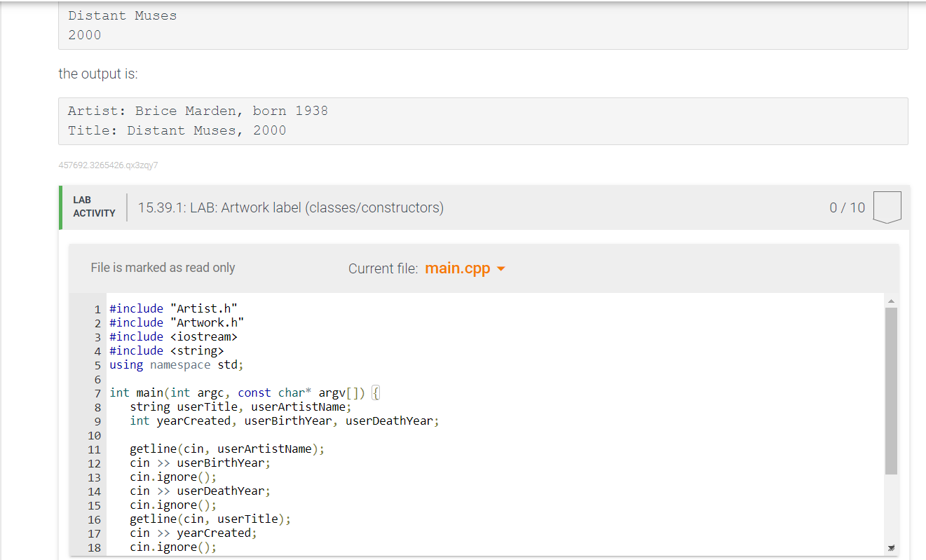Click the activity ID '457692.3265426.qx3zqy7'

click(x=108, y=165)
